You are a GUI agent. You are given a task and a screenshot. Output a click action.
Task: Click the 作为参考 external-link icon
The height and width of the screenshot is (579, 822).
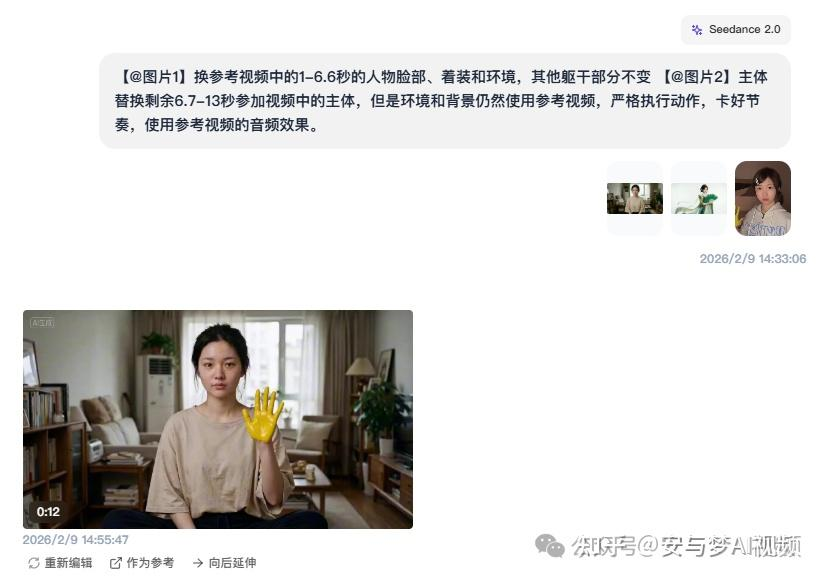tap(115, 563)
